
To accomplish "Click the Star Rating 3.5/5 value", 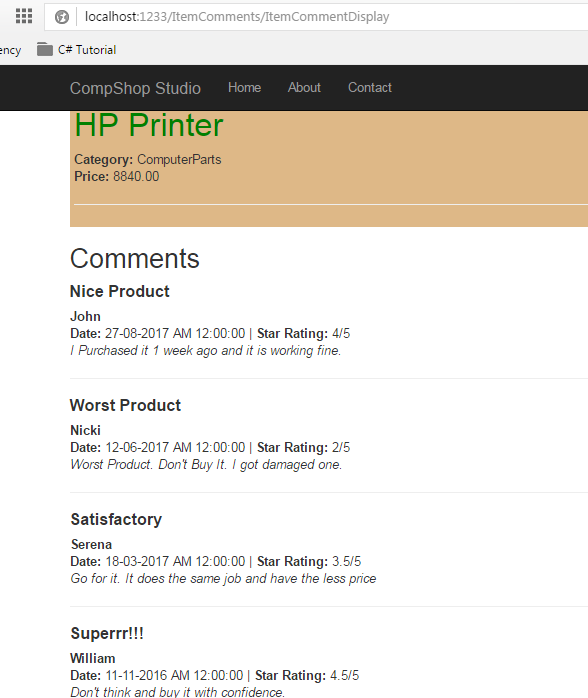I will tap(346, 561).
